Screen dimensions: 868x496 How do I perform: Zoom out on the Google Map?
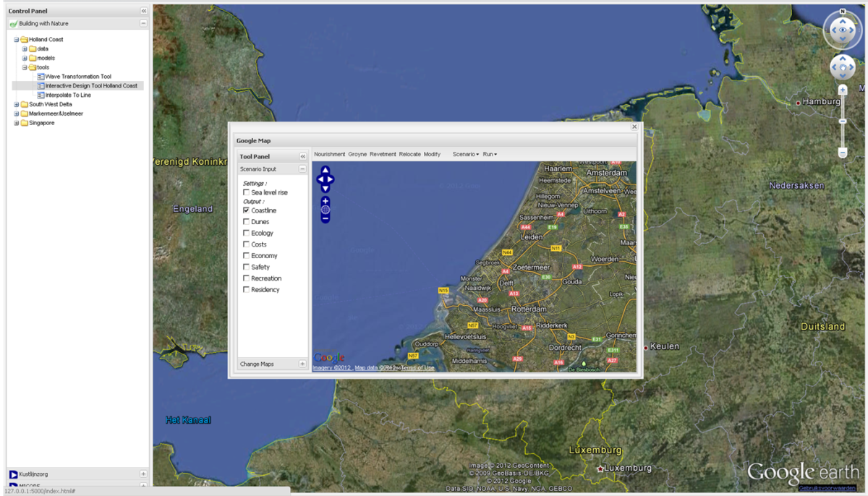pyautogui.click(x=325, y=218)
